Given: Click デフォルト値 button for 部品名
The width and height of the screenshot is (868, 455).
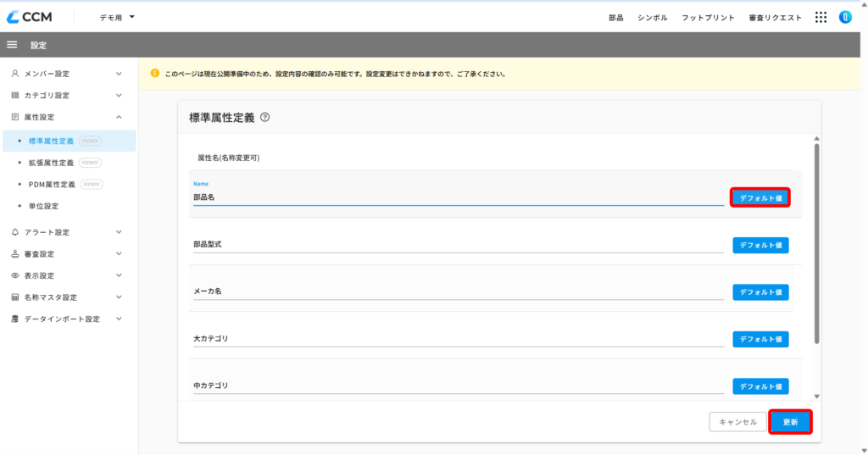Looking at the screenshot, I should (x=760, y=197).
